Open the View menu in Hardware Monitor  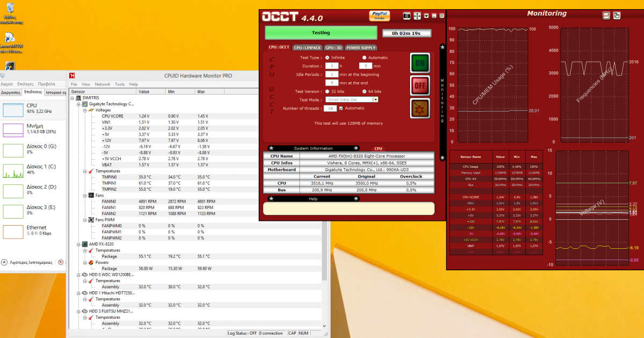[x=86, y=84]
